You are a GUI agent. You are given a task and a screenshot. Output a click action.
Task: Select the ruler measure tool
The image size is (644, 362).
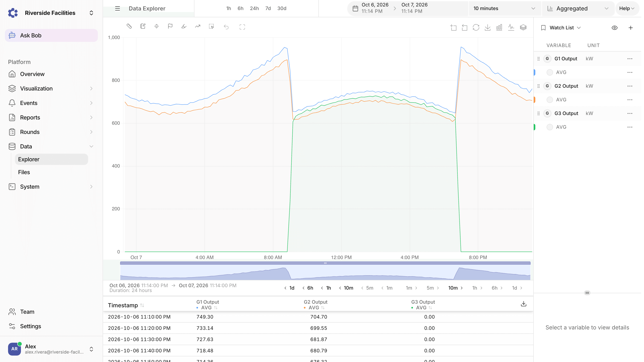[x=129, y=26]
